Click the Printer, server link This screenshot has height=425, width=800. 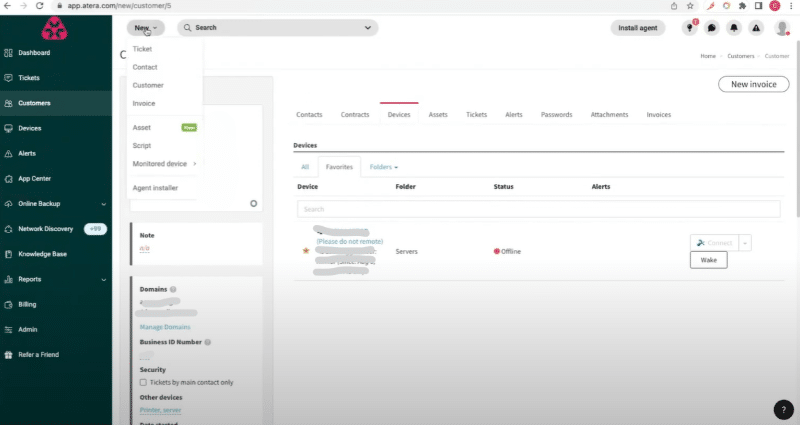[x=160, y=410]
